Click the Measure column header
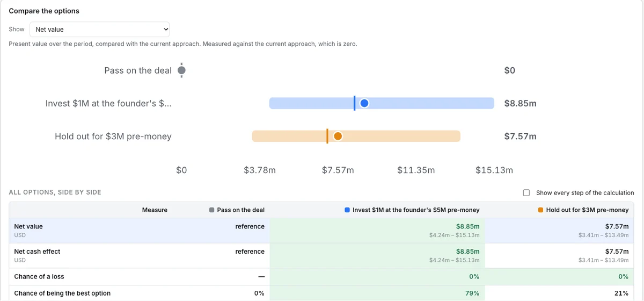This screenshot has height=301, width=644. 155,210
